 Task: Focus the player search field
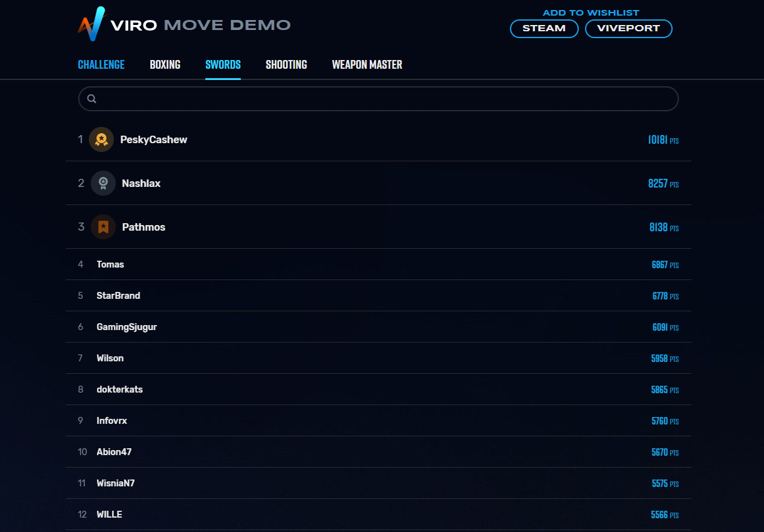379,99
